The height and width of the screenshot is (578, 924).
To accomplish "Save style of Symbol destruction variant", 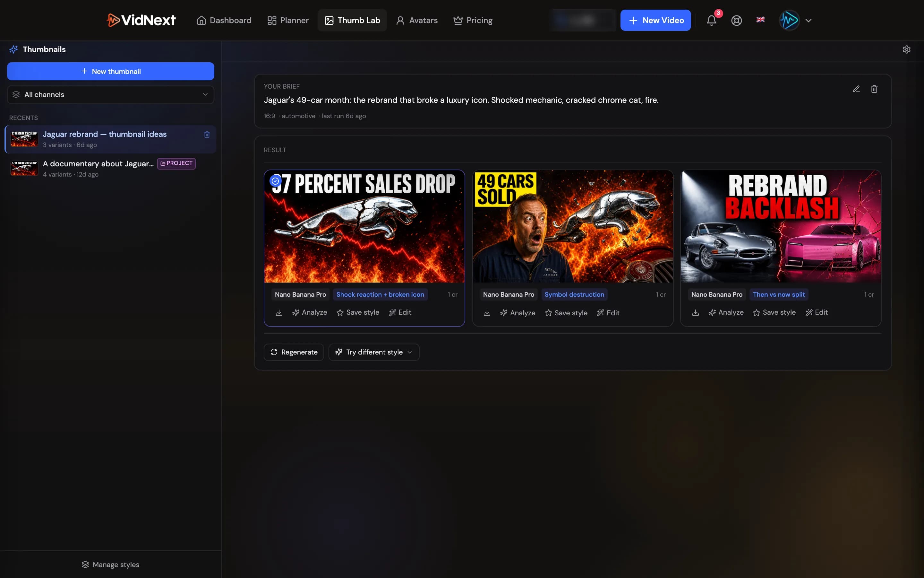I will (x=566, y=313).
